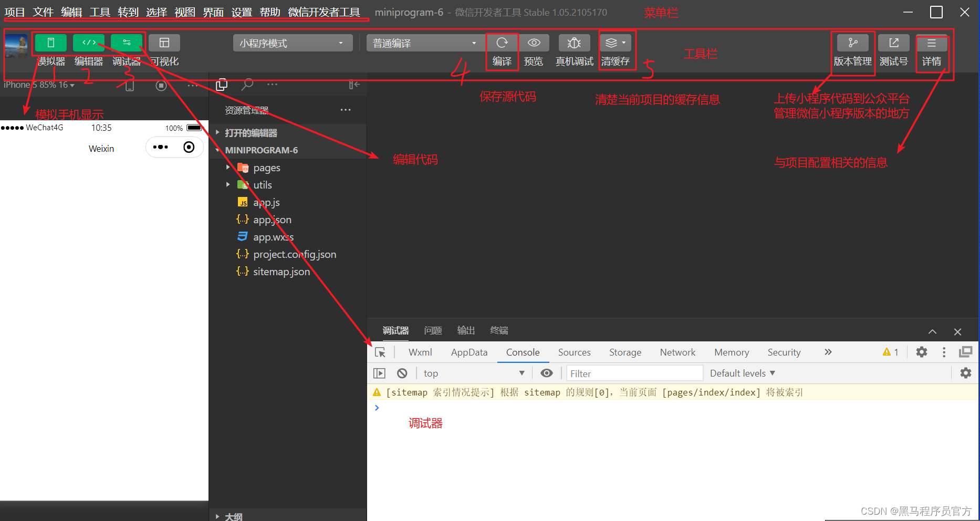The height and width of the screenshot is (521, 980).
Task: Toggle the code editor panel button
Action: pyautogui.click(x=89, y=43)
